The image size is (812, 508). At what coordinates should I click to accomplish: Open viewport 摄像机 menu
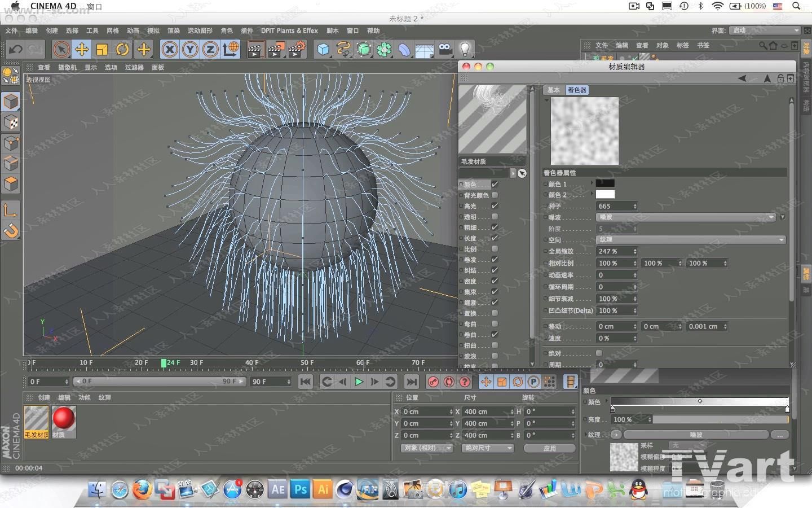coord(67,68)
